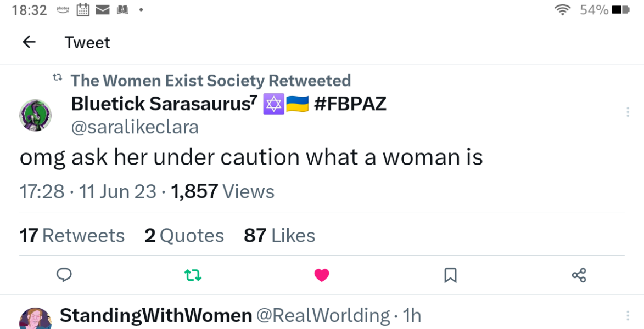644x329 pixels.
Task: Reply to the tweet via speech bubble
Action: click(x=64, y=274)
